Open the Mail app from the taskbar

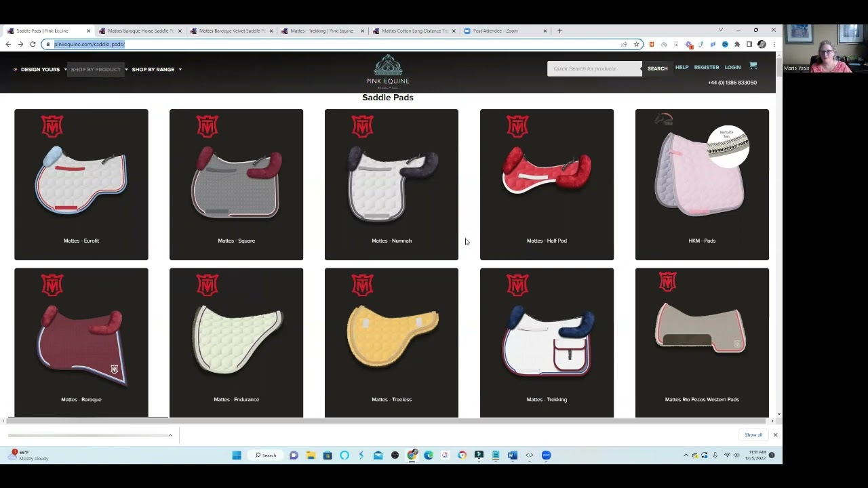pos(378,455)
